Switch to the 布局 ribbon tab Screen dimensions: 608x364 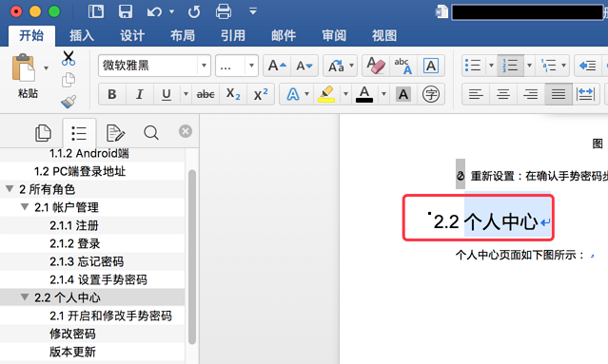(x=183, y=35)
